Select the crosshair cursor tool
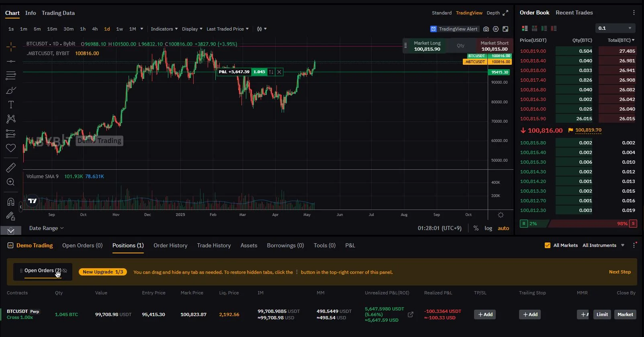Screen dimensions: 644x337 pos(11,47)
